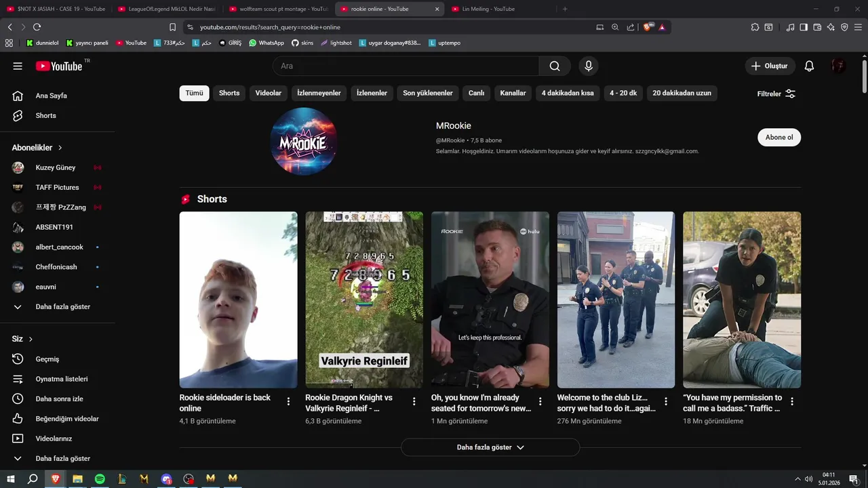Show hidden system tray icons
The height and width of the screenshot is (488, 868).
pos(797,479)
